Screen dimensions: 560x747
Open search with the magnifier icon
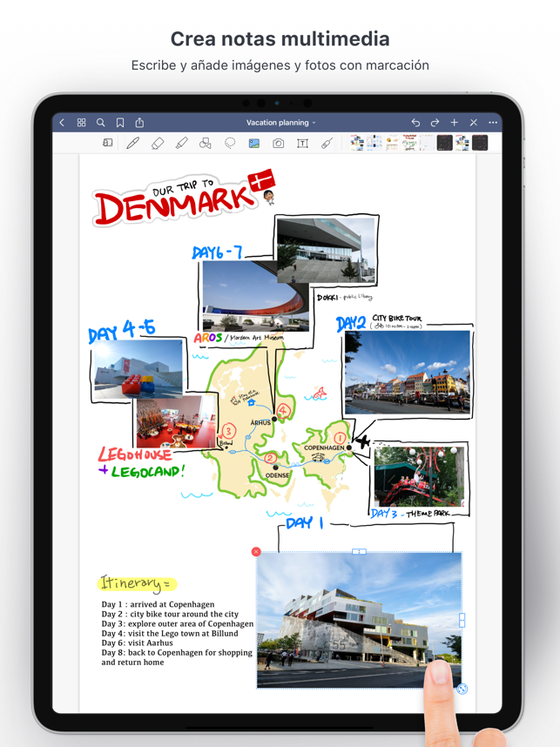click(x=100, y=123)
